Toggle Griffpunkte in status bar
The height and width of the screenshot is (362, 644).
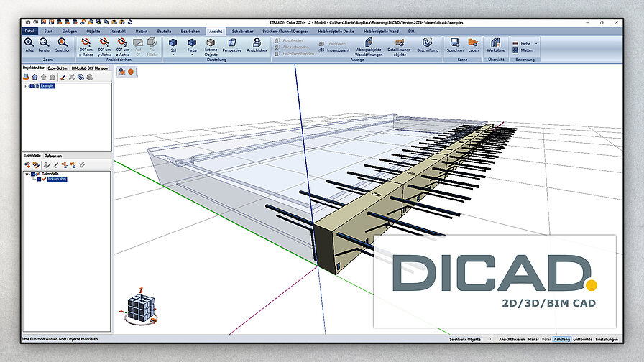coord(582,340)
